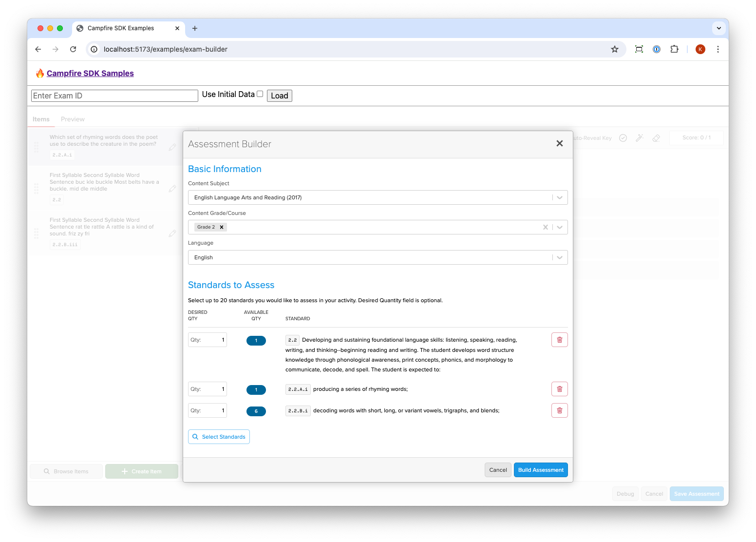
Task: Open the tab search dropdown arrow
Action: tap(718, 28)
